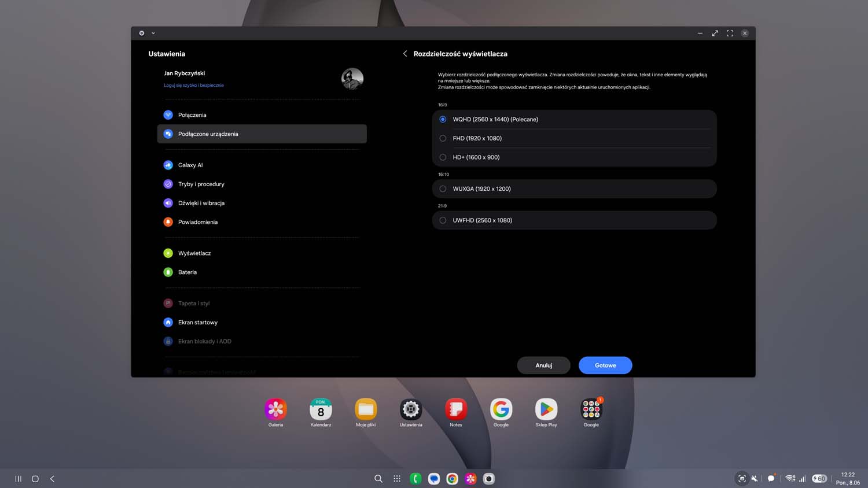Open the Messages app in taskbar
The width and height of the screenshot is (868, 488).
(x=434, y=479)
